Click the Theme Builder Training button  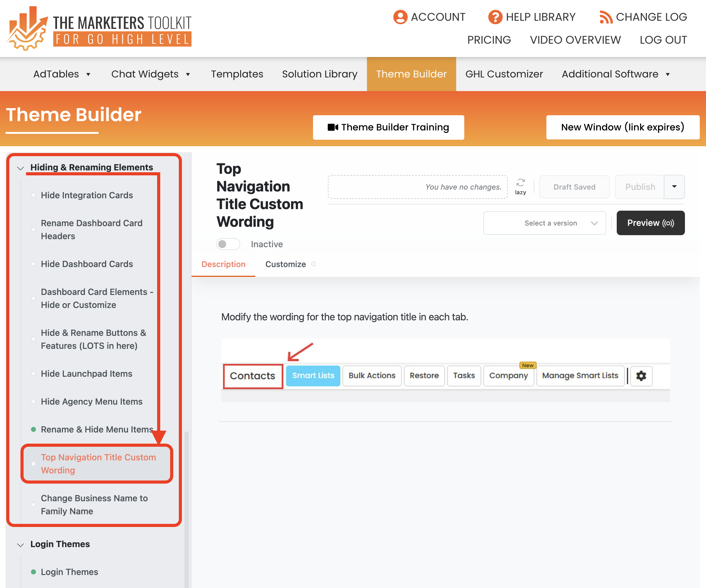click(x=388, y=127)
